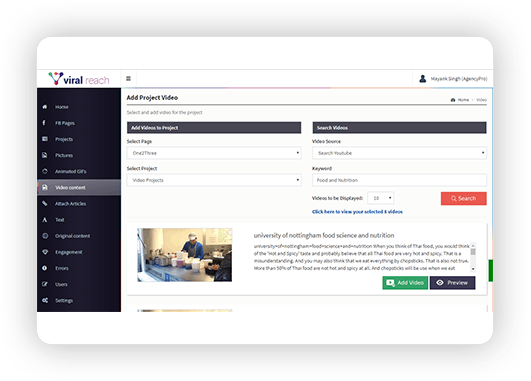Open the Attach Articles menu item
The height and width of the screenshot is (381, 531).
point(79,204)
